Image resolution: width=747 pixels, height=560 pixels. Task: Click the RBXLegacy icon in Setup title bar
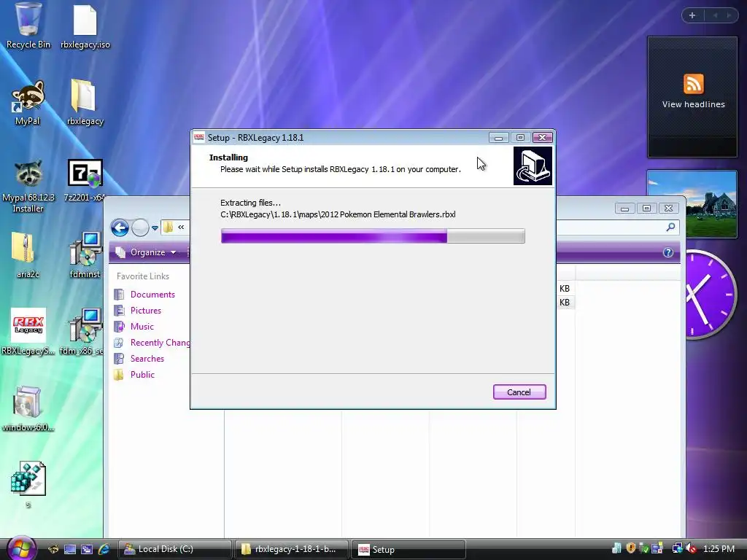coord(199,138)
